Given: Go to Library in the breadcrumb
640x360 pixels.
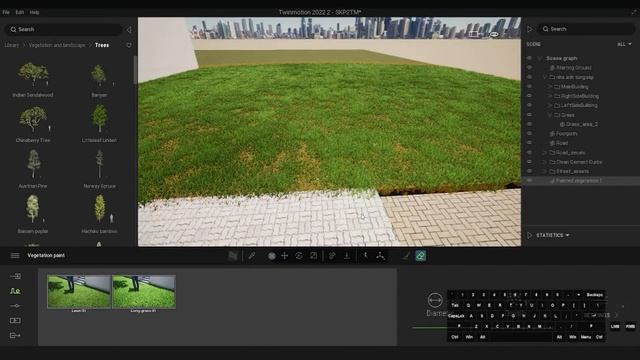Looking at the screenshot, I should (12, 45).
